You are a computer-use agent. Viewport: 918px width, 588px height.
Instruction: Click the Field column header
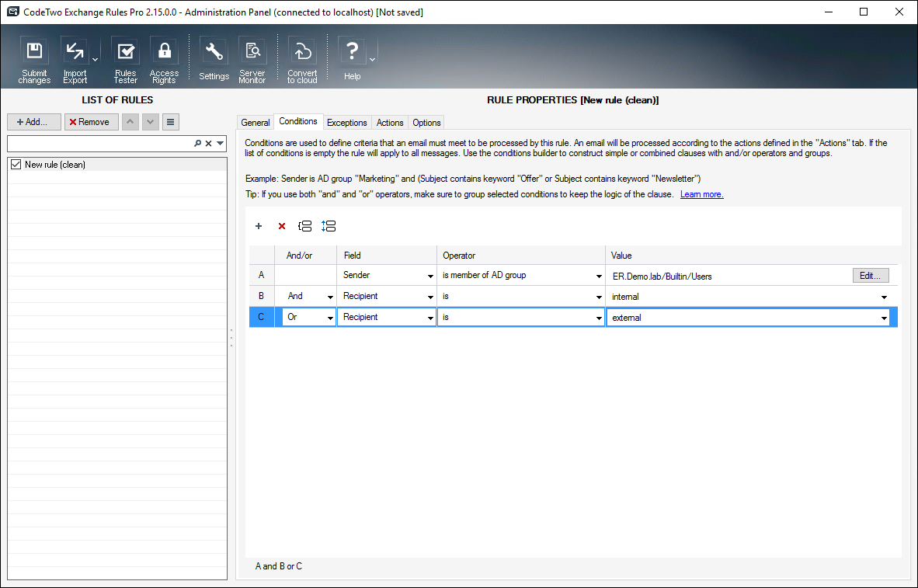[x=387, y=256]
